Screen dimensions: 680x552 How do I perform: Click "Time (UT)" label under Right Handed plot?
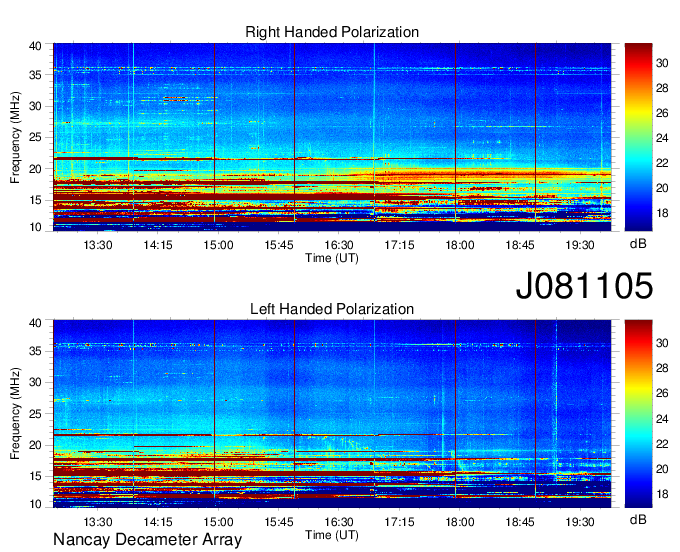coord(332,258)
